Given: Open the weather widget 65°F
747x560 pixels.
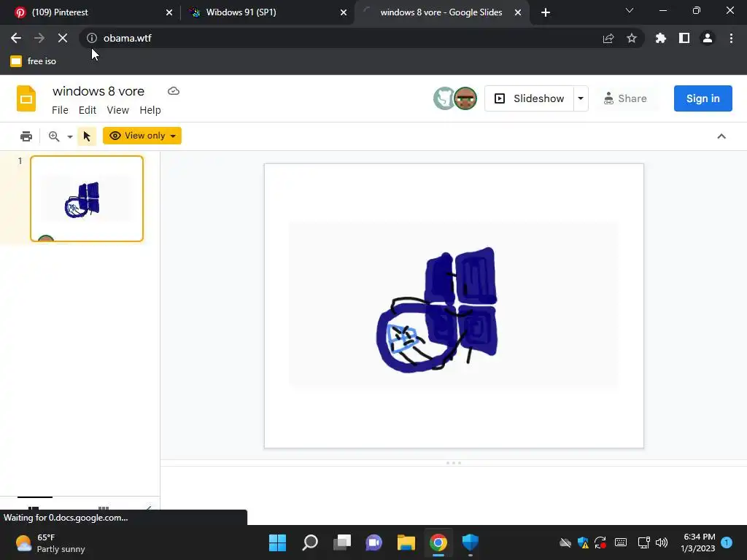Looking at the screenshot, I should [x=50, y=542].
